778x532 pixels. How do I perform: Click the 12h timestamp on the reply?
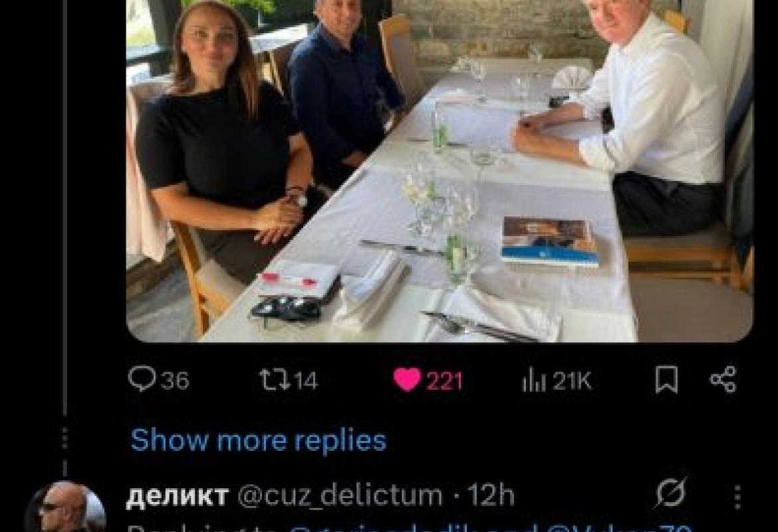491,495
